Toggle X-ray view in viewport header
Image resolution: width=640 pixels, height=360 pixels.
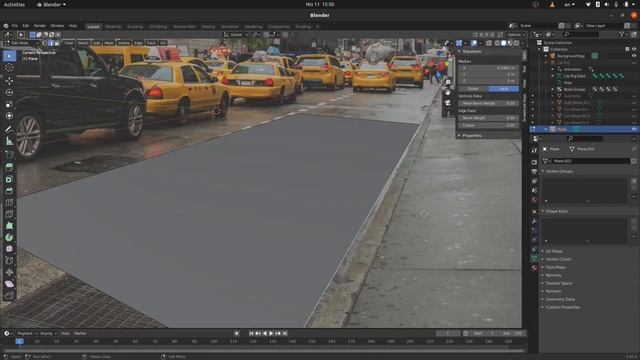click(489, 43)
